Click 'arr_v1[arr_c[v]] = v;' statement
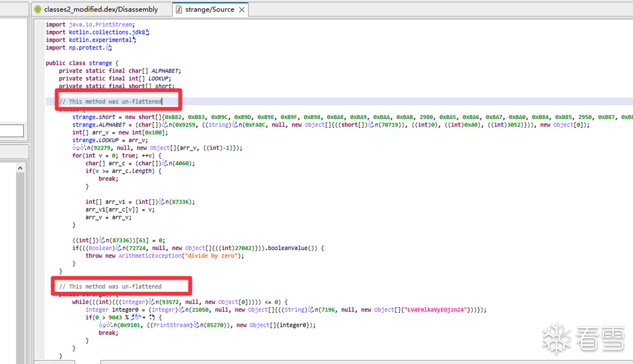 pos(120,210)
